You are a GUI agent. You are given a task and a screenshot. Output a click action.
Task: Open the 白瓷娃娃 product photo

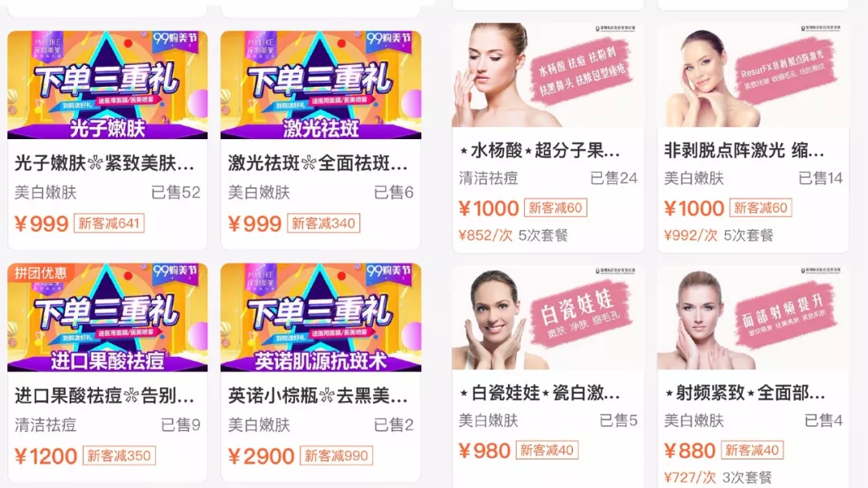click(x=548, y=318)
